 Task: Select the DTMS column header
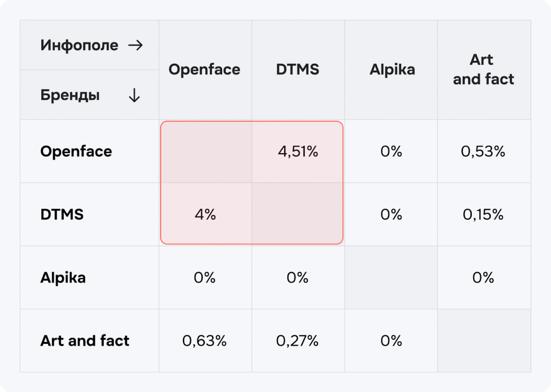[x=298, y=70]
